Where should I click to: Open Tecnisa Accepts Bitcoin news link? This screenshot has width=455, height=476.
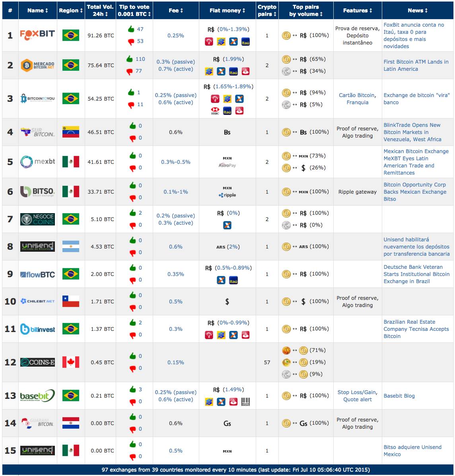416,329
